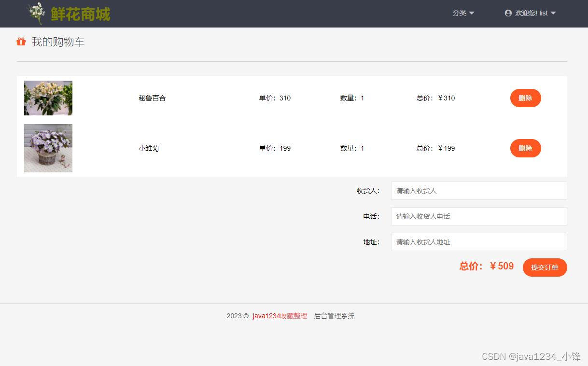Click the user avatar icon in header

pyautogui.click(x=508, y=13)
